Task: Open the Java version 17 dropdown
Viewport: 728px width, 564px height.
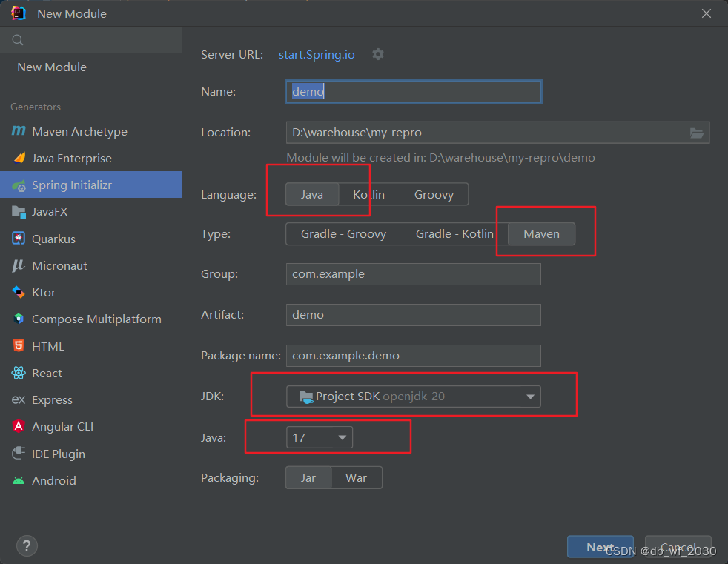Action: (x=320, y=437)
